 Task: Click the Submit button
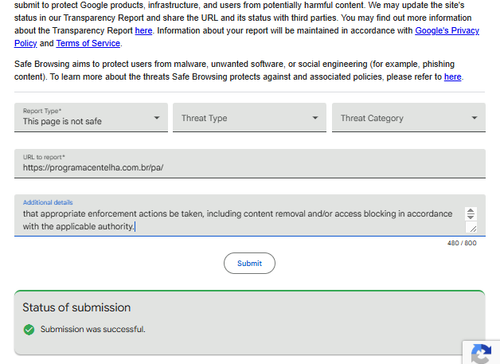pyautogui.click(x=249, y=263)
